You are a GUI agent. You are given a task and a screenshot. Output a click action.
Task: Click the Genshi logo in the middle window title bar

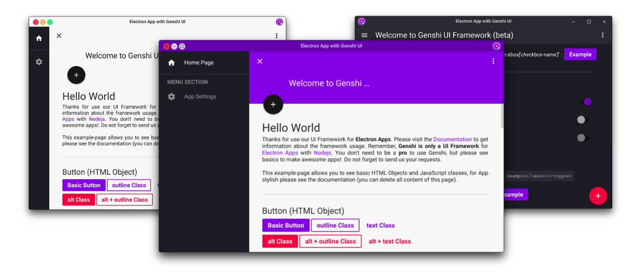click(x=497, y=46)
